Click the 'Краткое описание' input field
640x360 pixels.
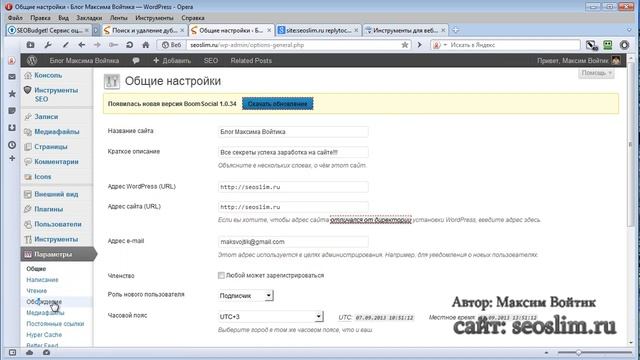pos(293,152)
